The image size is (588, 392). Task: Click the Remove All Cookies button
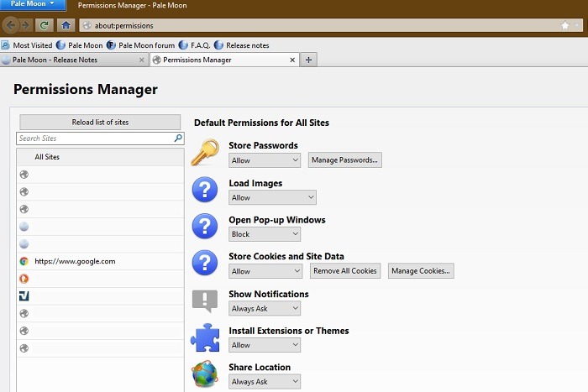(x=345, y=271)
